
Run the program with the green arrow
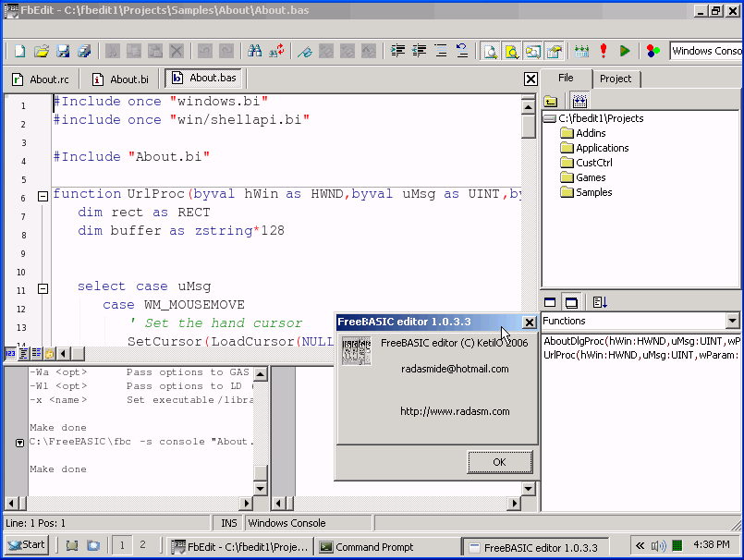[625, 51]
